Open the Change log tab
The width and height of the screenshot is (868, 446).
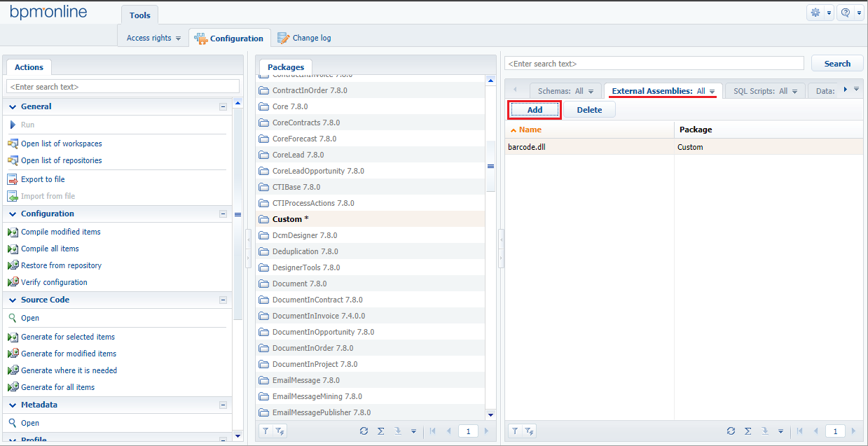pyautogui.click(x=304, y=38)
